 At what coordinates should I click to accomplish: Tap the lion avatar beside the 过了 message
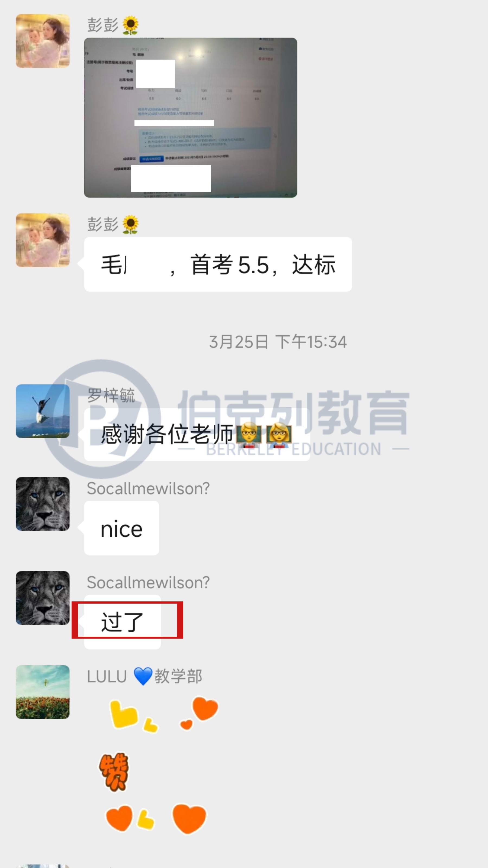(43, 598)
